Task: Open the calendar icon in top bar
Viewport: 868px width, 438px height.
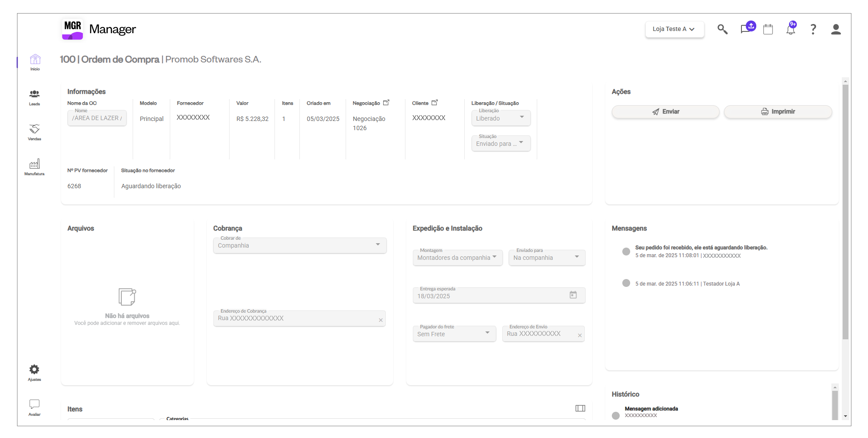Action: point(768,29)
